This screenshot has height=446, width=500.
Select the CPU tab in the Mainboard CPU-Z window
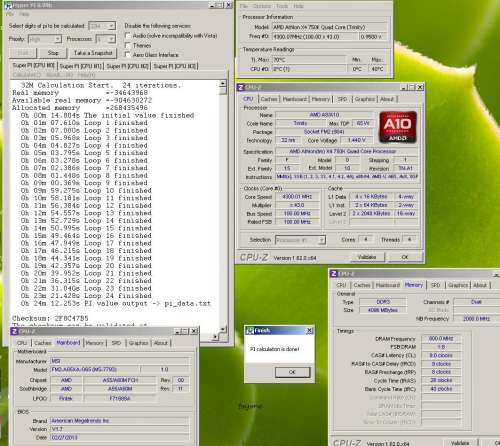22,343
